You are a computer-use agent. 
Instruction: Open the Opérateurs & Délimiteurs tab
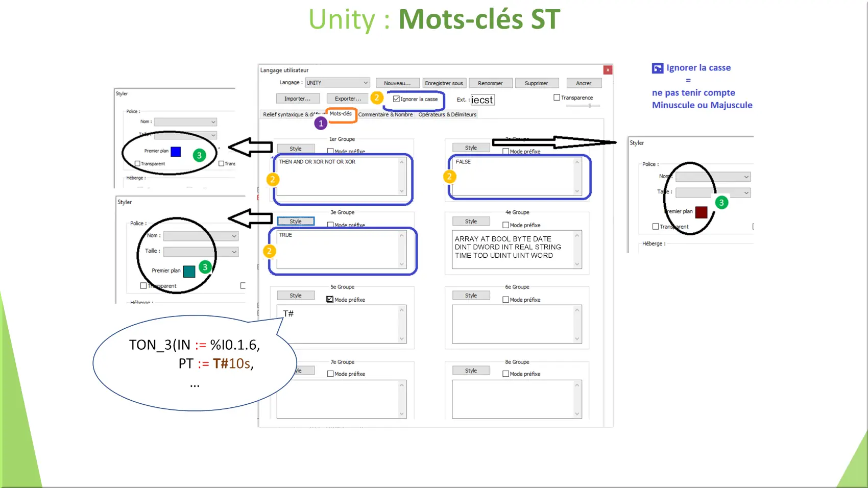click(447, 114)
